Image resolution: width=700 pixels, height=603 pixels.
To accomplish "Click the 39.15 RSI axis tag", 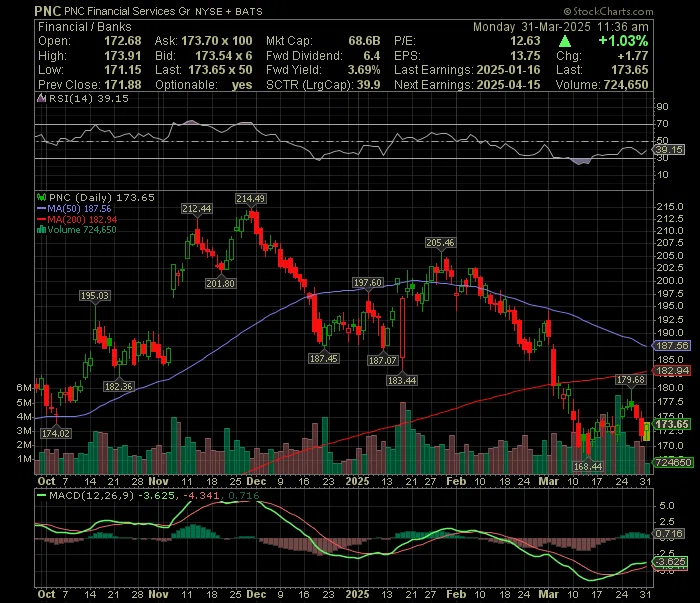I will (669, 150).
